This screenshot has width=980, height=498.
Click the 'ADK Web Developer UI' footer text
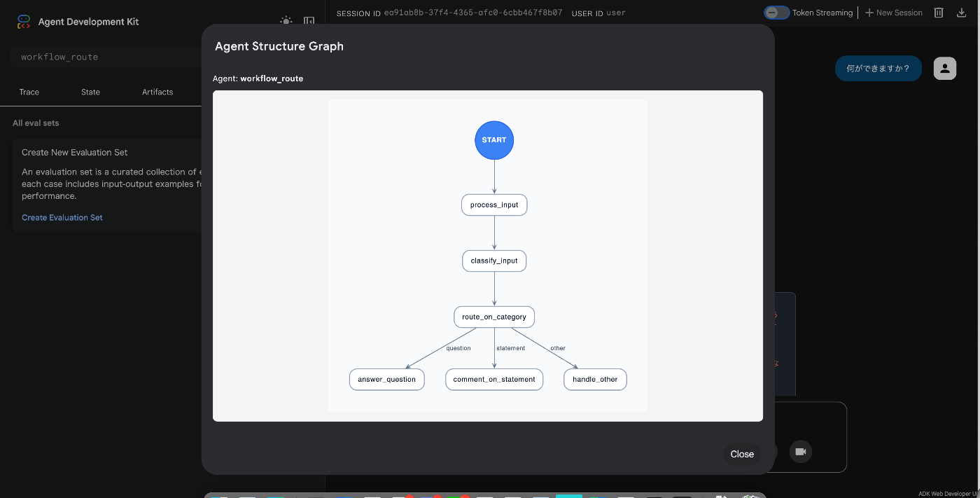(x=948, y=494)
